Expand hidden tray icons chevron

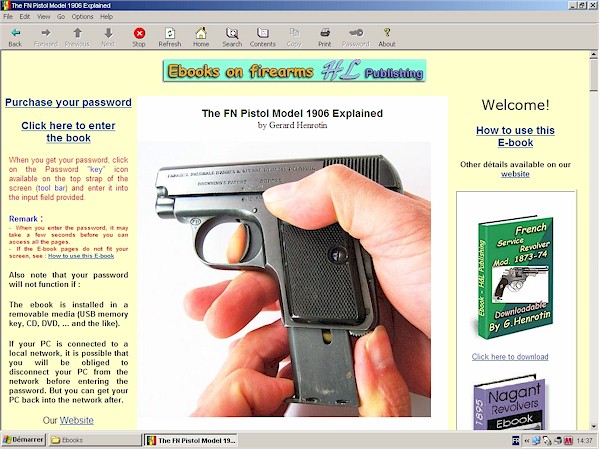point(527,441)
